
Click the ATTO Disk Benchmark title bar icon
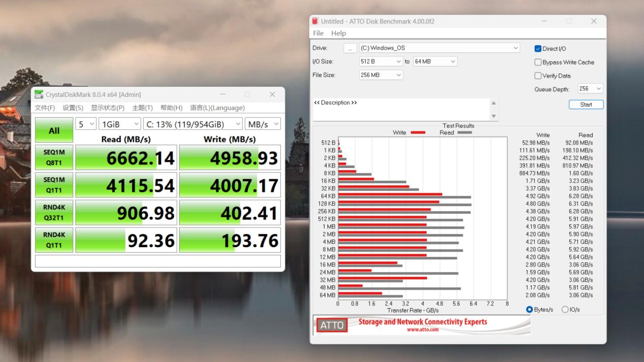315,21
